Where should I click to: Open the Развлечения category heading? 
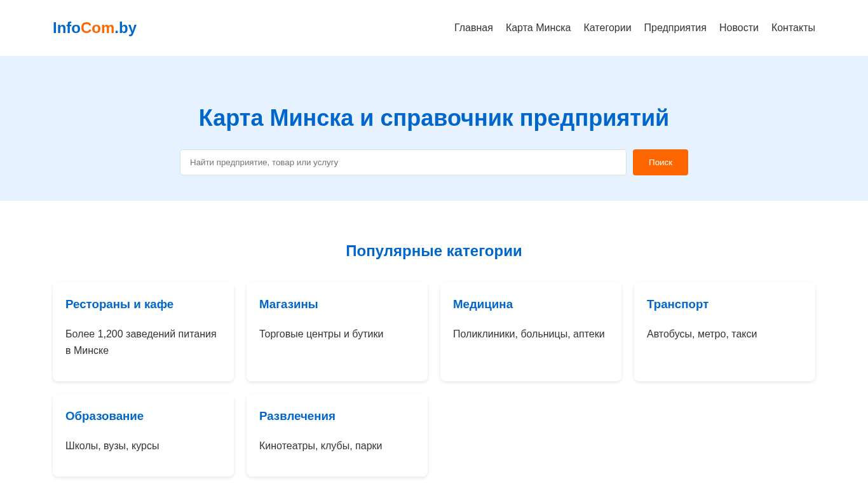pos(297,416)
